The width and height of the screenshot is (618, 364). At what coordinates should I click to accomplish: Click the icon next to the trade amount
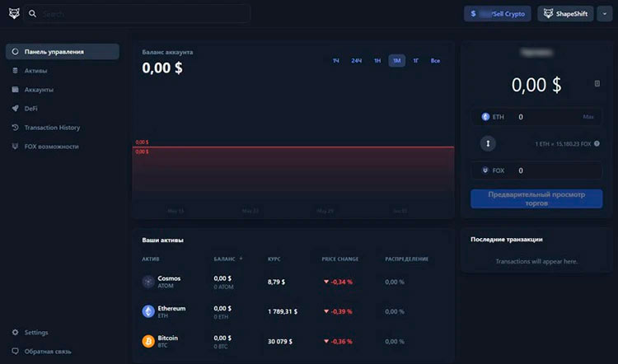(597, 84)
